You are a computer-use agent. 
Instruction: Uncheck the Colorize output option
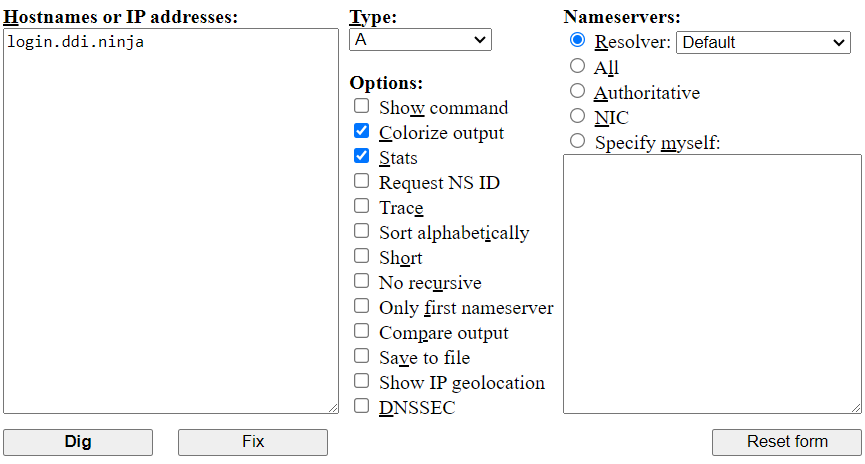[361, 131]
